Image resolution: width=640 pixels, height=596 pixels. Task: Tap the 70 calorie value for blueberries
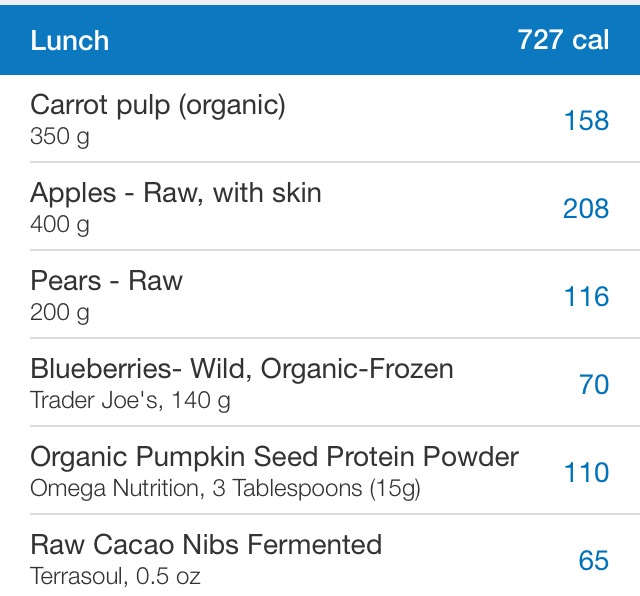594,385
